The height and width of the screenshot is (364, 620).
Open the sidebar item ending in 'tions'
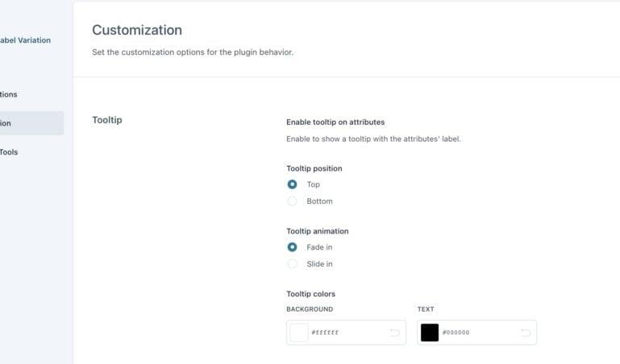point(9,94)
